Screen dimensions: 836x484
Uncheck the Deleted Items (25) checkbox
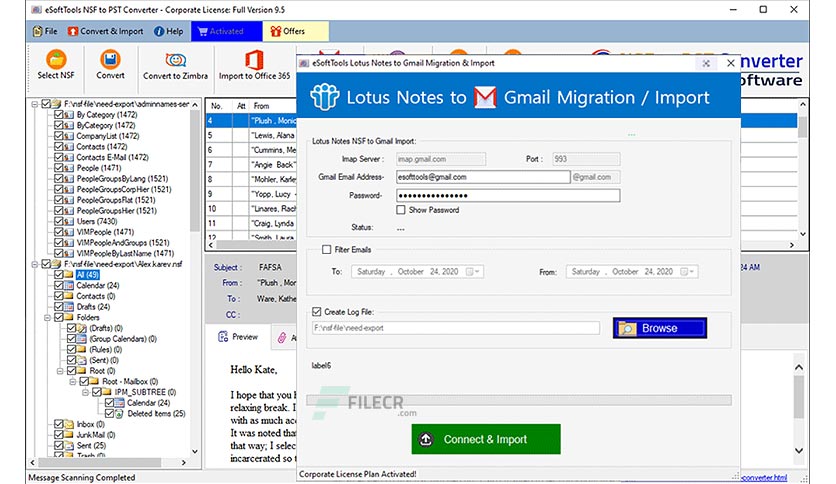[109, 413]
